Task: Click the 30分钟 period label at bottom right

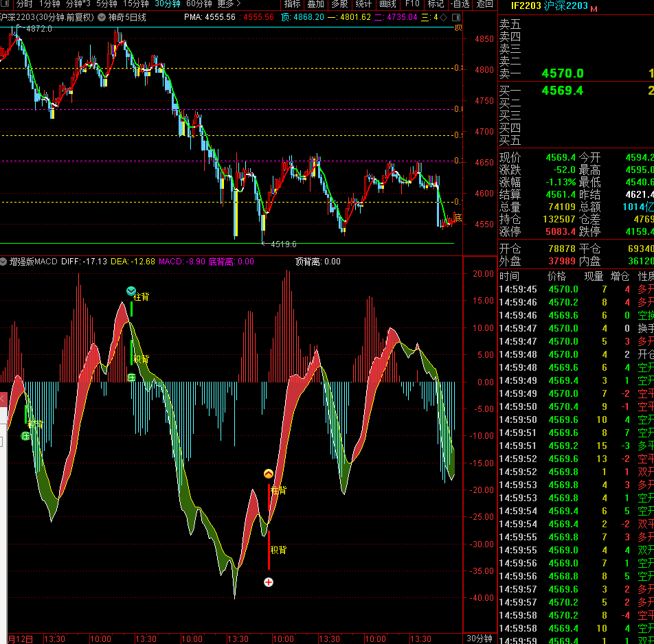Action: pyautogui.click(x=480, y=639)
